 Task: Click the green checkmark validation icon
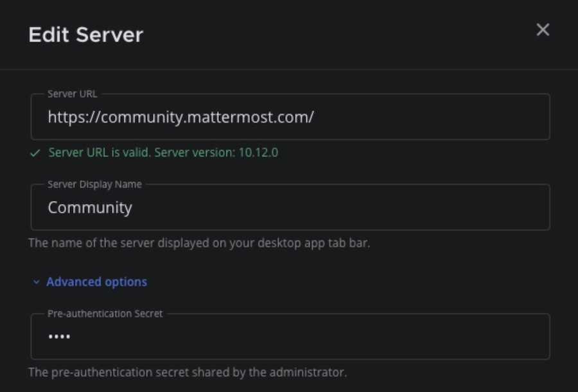(35, 152)
